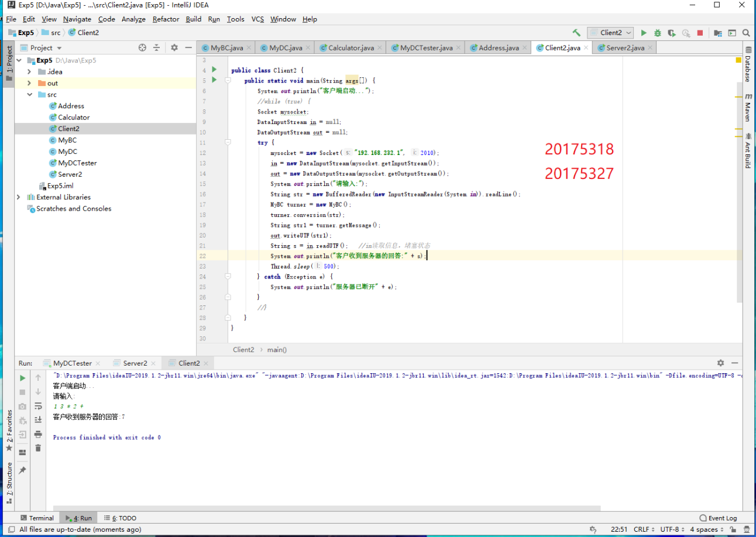The width and height of the screenshot is (756, 537).
Task: Hide the Project tool window
Action: (x=188, y=48)
